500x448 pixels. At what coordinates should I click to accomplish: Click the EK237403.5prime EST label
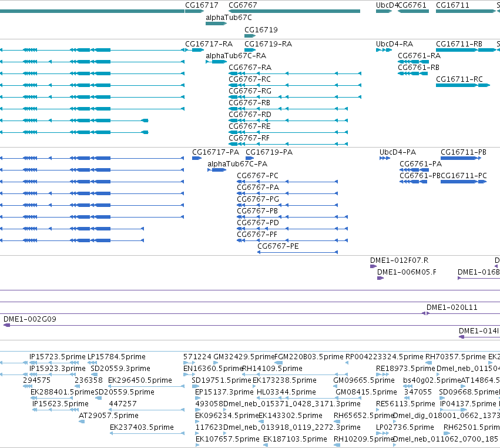pos(142,427)
